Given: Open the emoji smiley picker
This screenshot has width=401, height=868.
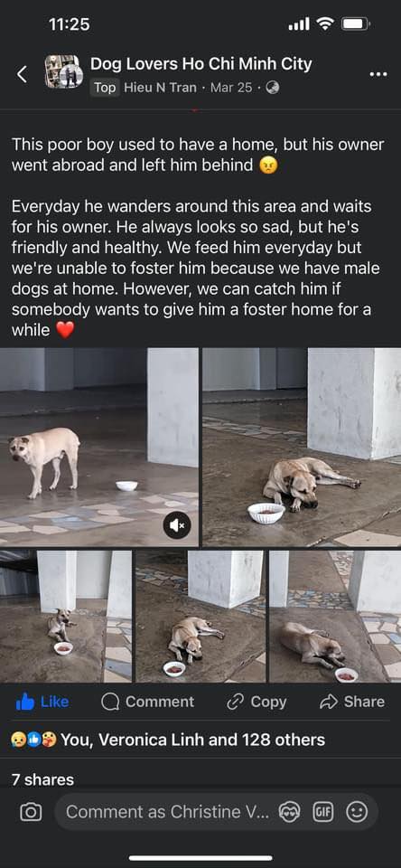Looking at the screenshot, I should pos(357,812).
